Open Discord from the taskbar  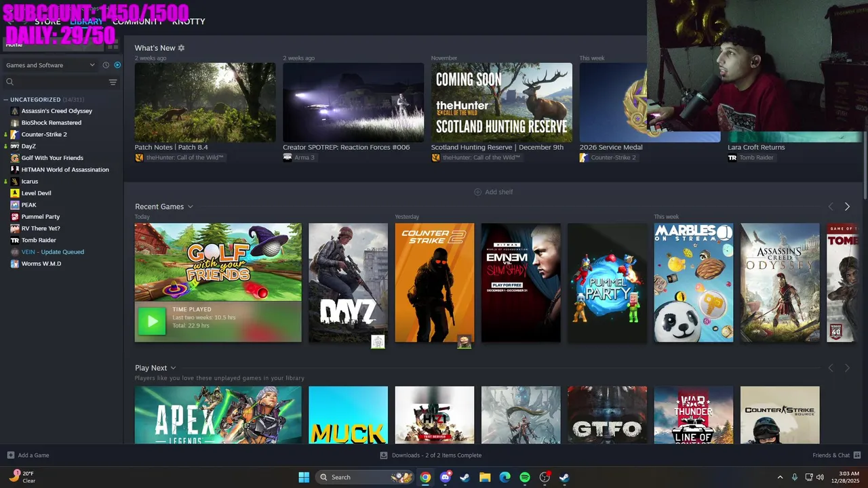tap(445, 477)
